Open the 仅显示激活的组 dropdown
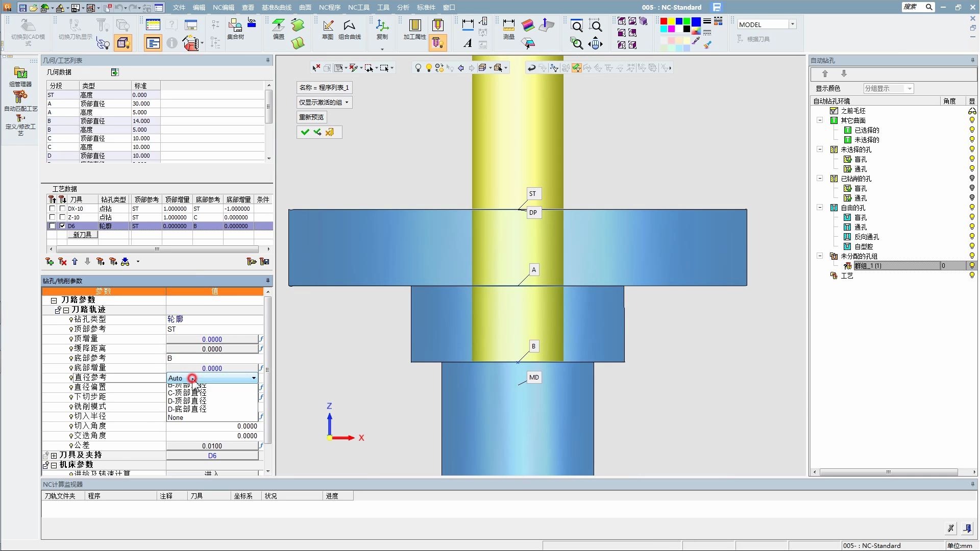This screenshot has width=980, height=551. pos(324,103)
